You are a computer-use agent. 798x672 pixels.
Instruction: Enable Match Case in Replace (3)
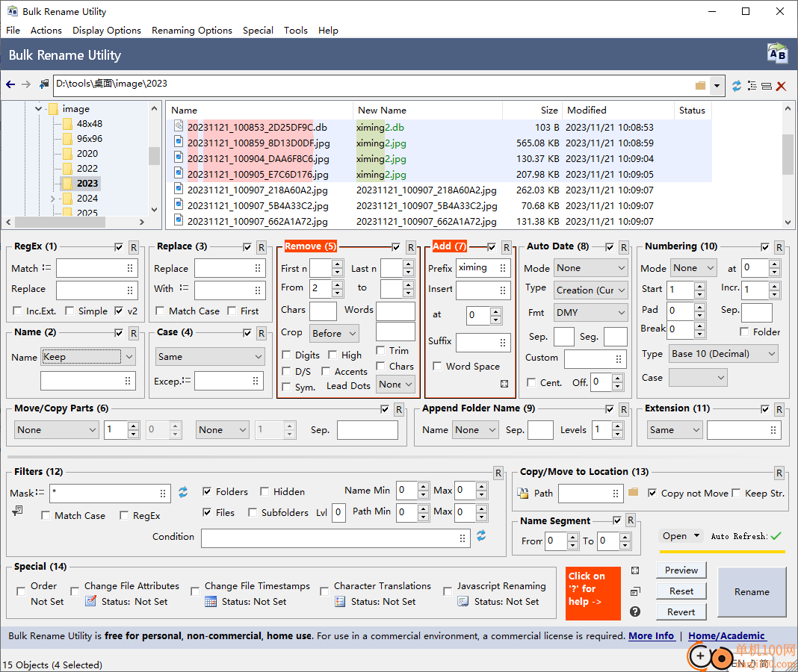160,311
